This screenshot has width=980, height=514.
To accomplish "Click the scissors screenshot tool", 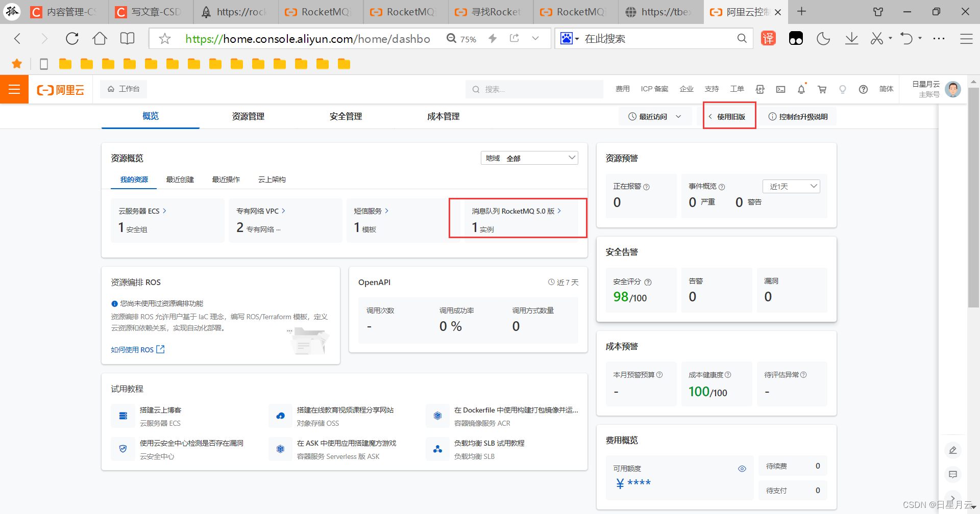I will pyautogui.click(x=876, y=39).
